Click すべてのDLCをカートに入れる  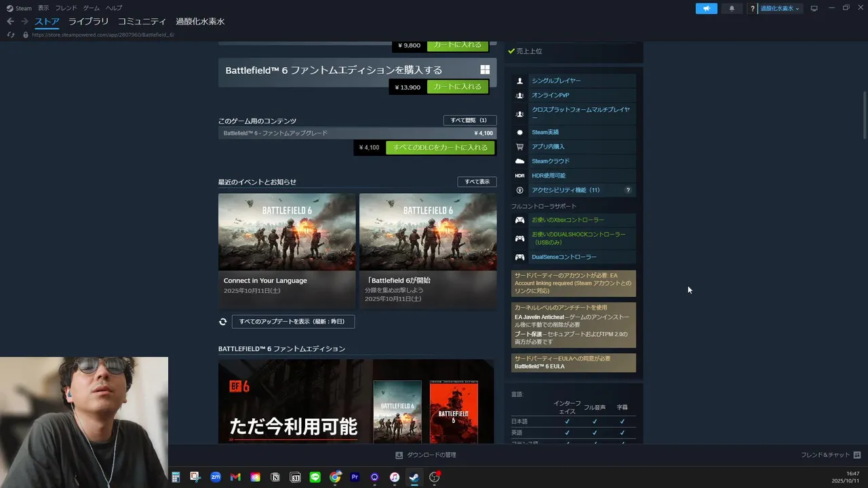point(440,147)
